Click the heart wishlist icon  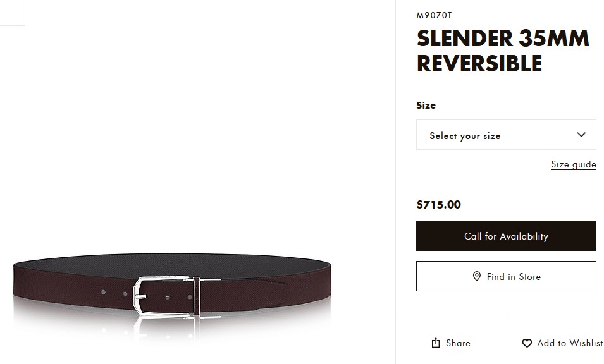coord(527,343)
